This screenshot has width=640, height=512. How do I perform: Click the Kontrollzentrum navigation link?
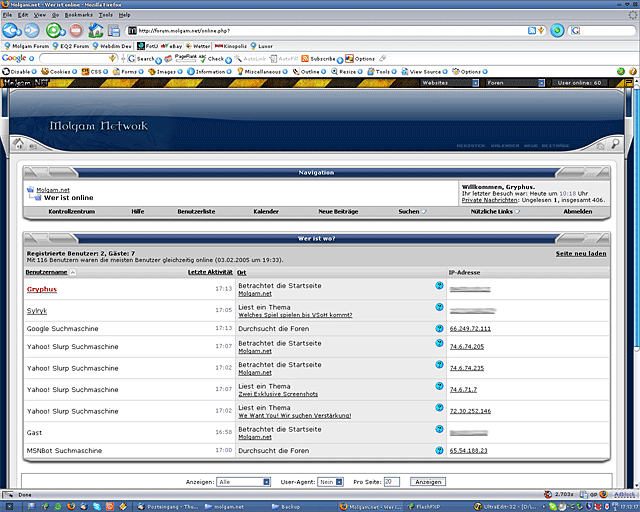coord(71,212)
